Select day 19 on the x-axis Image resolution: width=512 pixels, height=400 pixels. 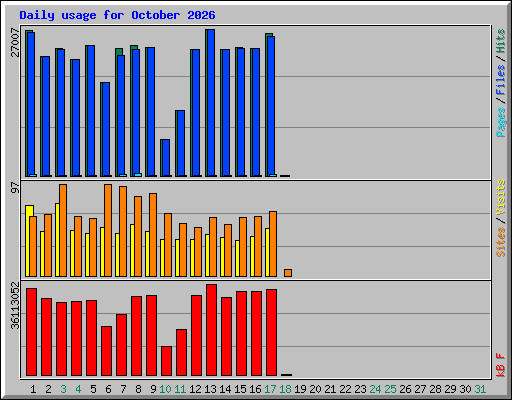(300, 389)
